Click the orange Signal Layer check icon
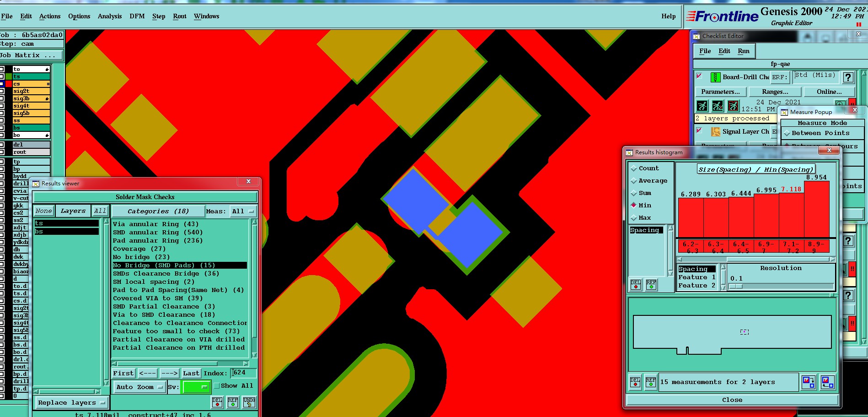The width and height of the screenshot is (868, 417). click(x=715, y=132)
